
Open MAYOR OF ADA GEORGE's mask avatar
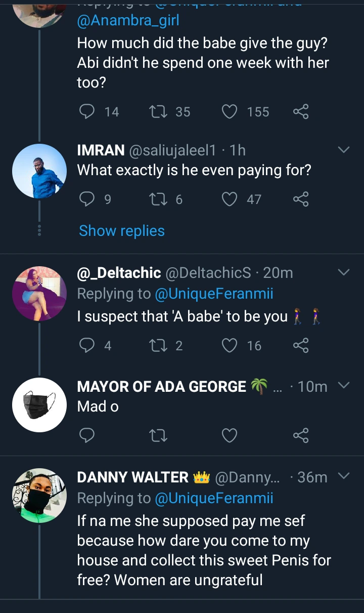[x=39, y=405]
